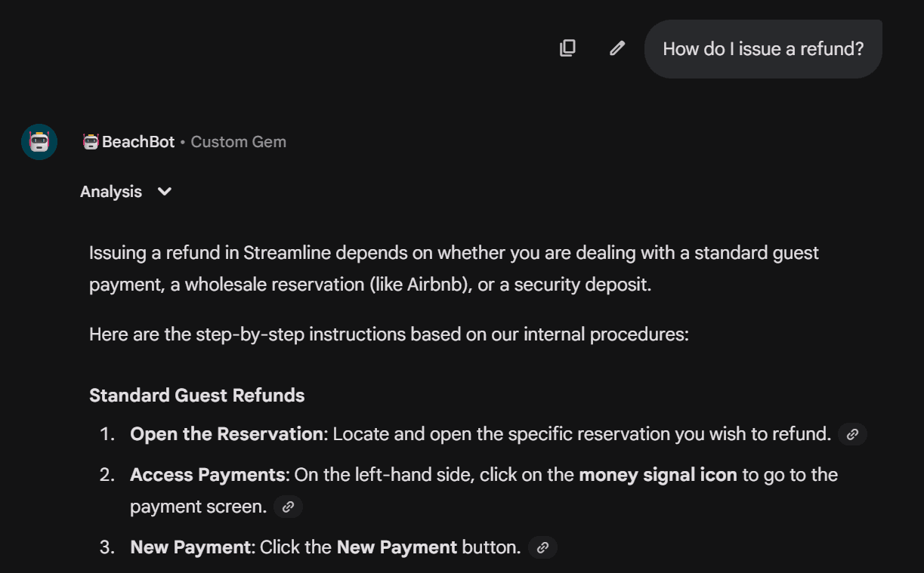The image size is (924, 573).
Task: Click the Analysis label to show thinking
Action: click(x=111, y=192)
